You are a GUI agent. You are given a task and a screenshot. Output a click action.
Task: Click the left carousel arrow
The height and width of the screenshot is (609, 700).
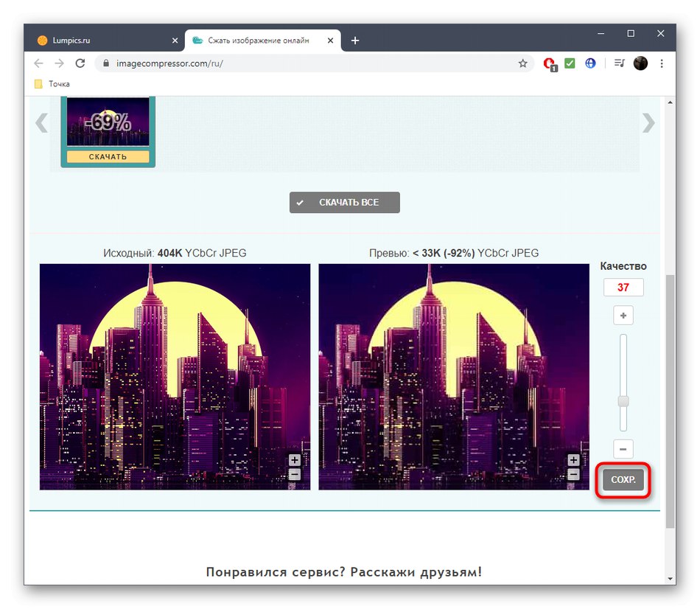pos(42,122)
